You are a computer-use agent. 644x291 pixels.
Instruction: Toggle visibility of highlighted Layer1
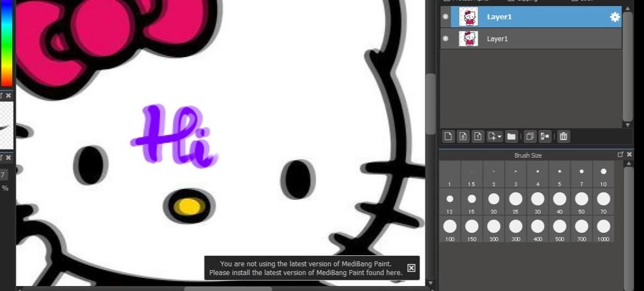click(446, 17)
